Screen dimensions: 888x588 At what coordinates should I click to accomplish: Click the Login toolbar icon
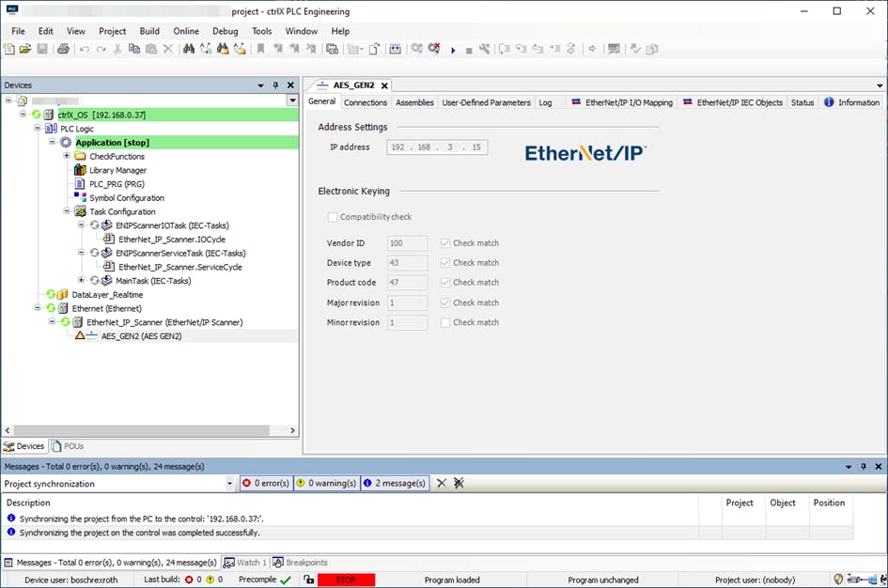(416, 49)
